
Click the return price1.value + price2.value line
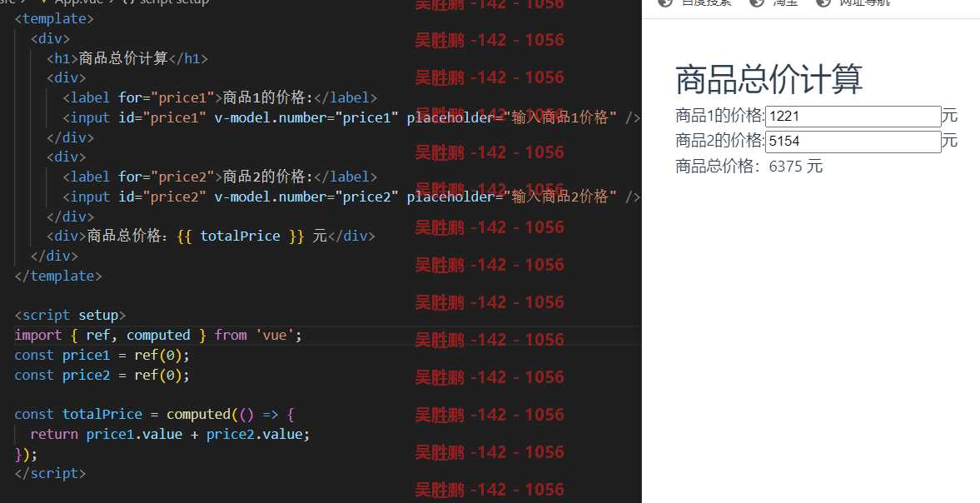click(x=170, y=434)
